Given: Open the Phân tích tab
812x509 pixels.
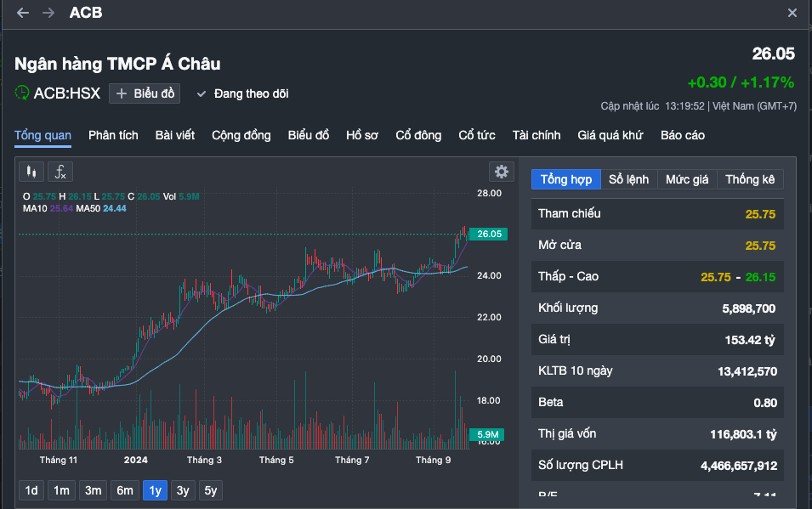Looking at the screenshot, I should click(x=113, y=136).
